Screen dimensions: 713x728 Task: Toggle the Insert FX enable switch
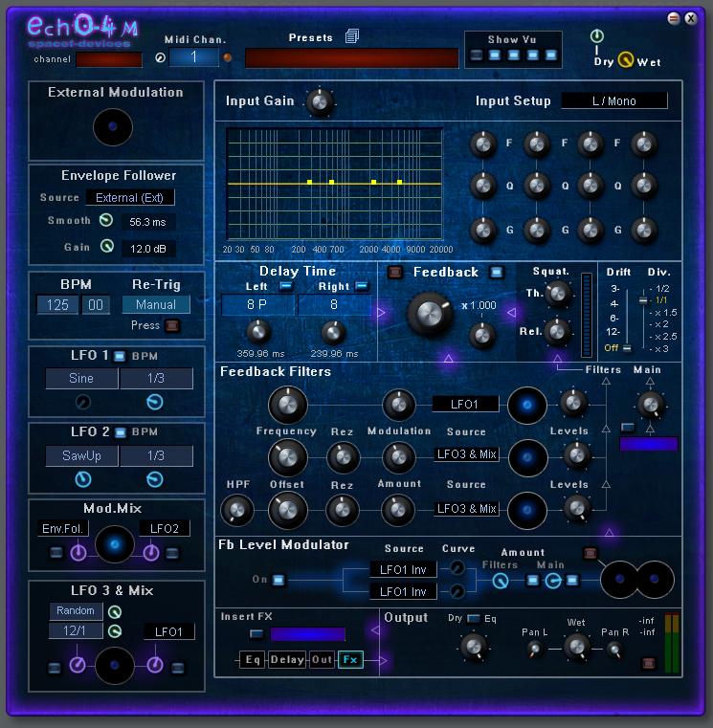click(x=256, y=633)
